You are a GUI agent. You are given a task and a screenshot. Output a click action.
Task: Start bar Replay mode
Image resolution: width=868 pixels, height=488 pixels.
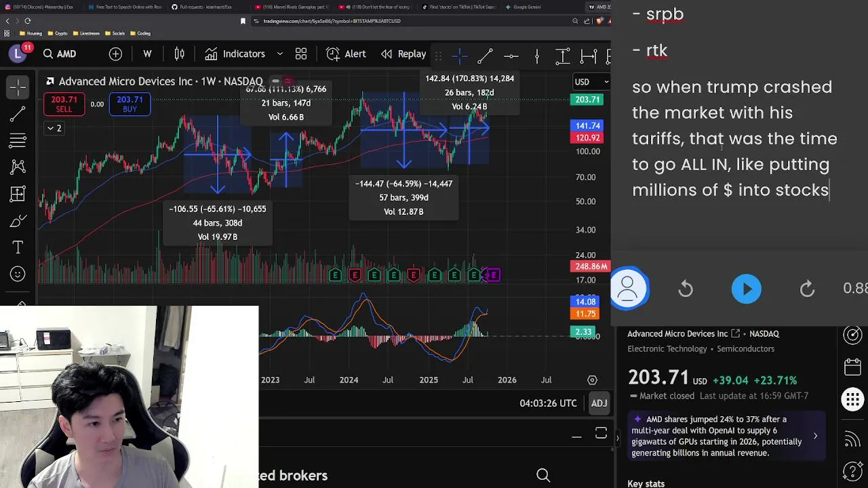coord(403,54)
